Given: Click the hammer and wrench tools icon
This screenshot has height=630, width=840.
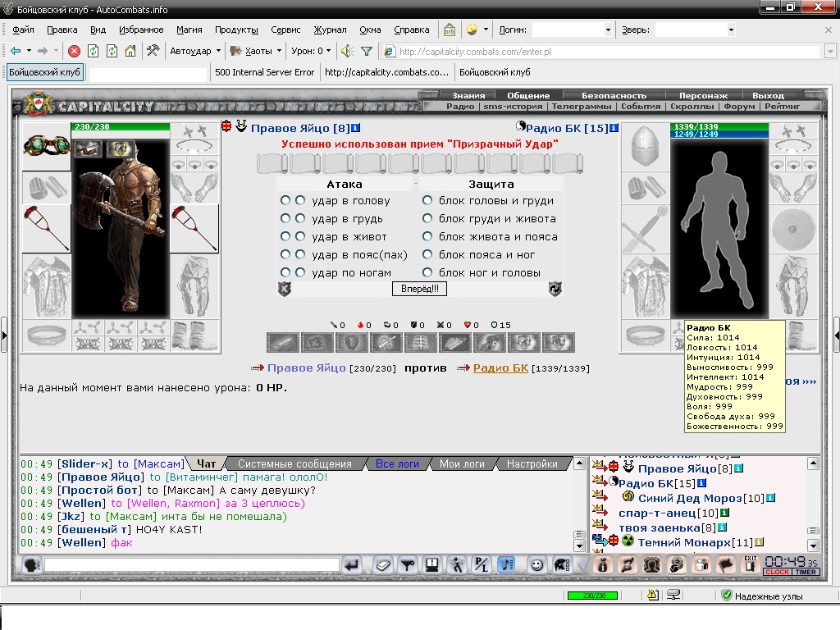Looking at the screenshot, I should pyautogui.click(x=153, y=51).
